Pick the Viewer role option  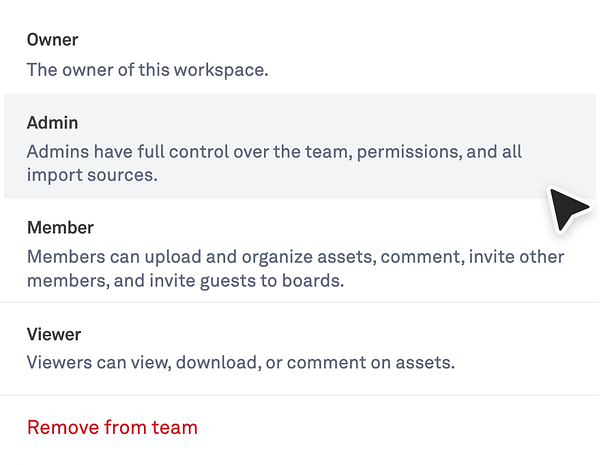pos(300,348)
